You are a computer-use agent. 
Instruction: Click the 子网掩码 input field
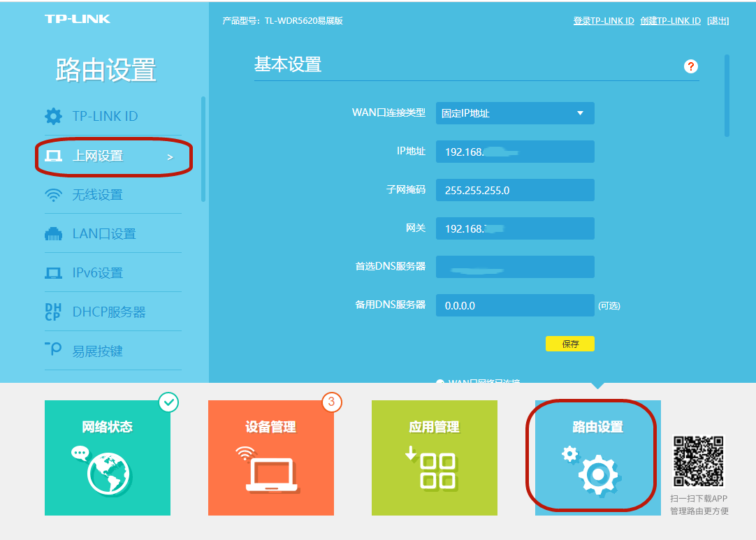pos(515,190)
